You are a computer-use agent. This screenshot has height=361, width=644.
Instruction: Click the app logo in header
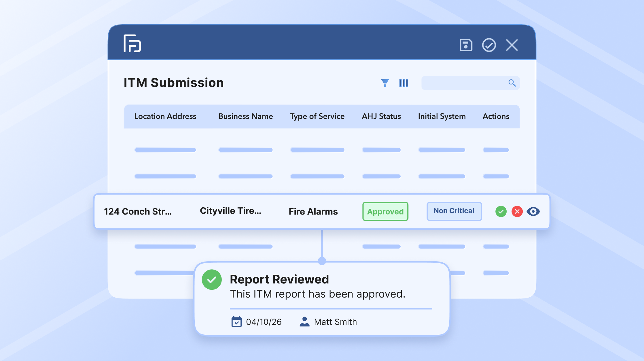click(132, 44)
